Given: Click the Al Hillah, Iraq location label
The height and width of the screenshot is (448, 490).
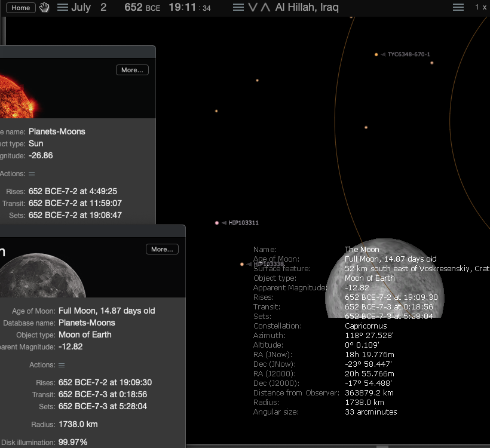Looking at the screenshot, I should coord(307,7).
